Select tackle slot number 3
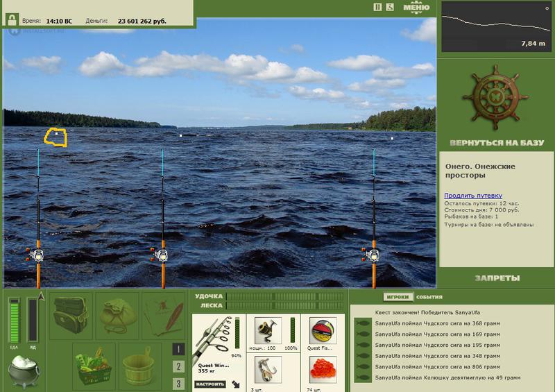The width and height of the screenshot is (555, 392). pyautogui.click(x=178, y=384)
